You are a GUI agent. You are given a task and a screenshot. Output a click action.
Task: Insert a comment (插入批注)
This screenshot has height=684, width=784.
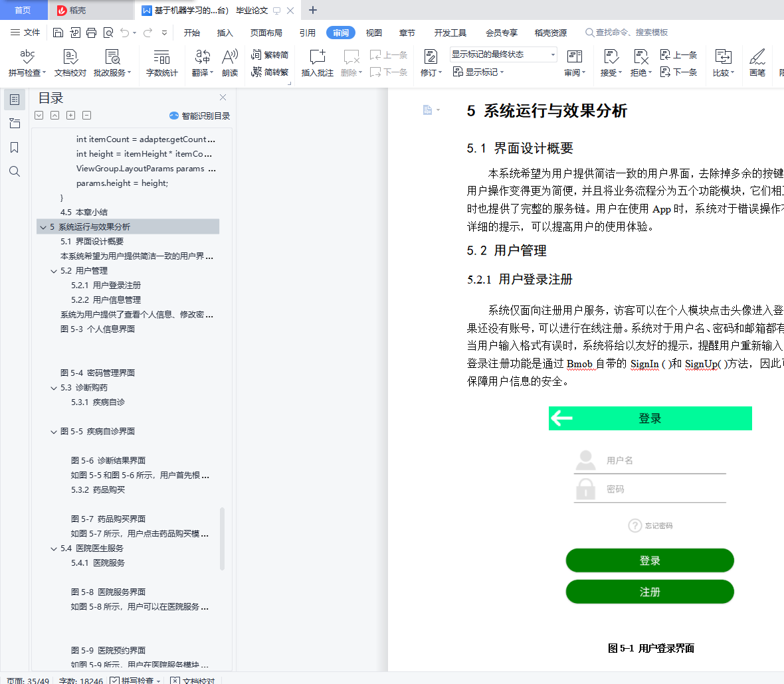[x=318, y=63]
